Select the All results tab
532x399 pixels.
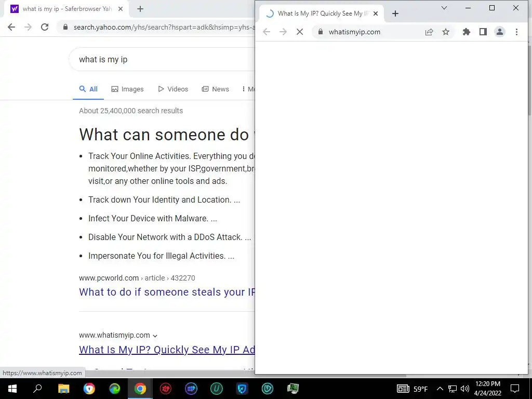[88, 89]
